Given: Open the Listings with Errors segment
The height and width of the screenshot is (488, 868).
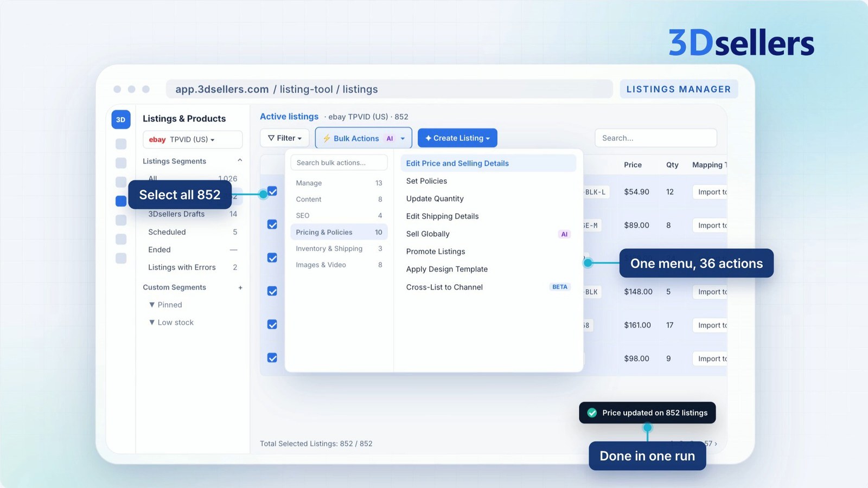Looking at the screenshot, I should point(193,267).
